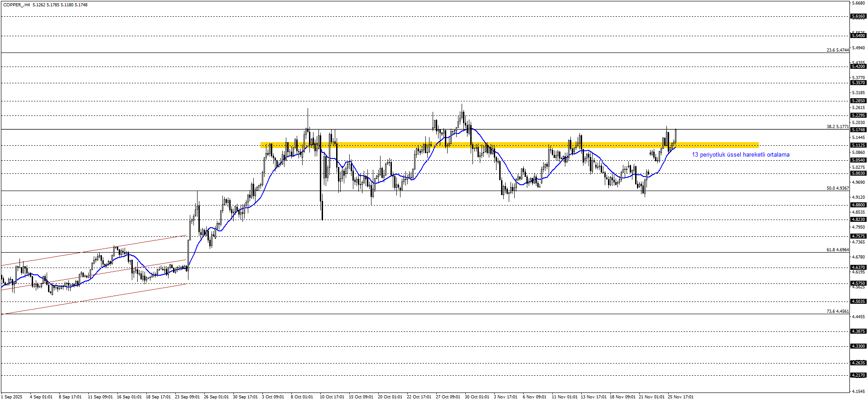Click the current price 5.1748 tag
868x402 pixels.
click(858, 130)
